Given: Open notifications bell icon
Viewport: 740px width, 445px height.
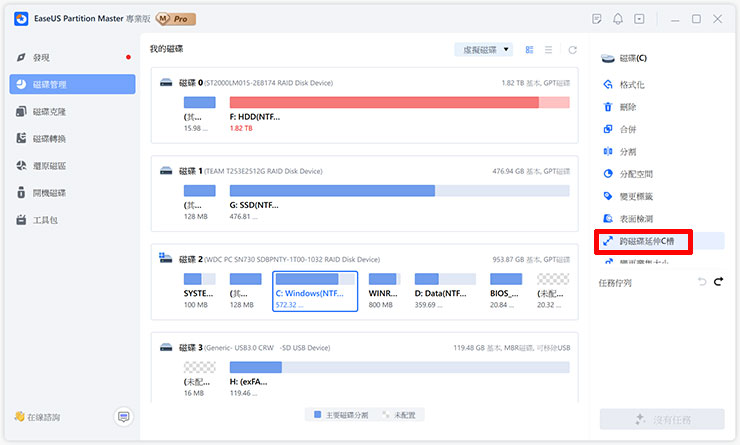Looking at the screenshot, I should click(x=618, y=19).
